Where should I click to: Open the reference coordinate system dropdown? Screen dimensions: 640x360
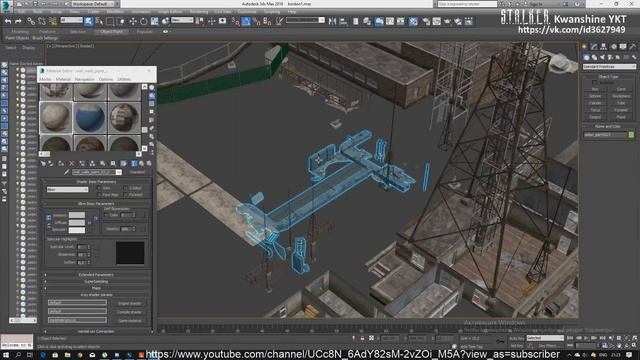pyautogui.click(x=182, y=20)
